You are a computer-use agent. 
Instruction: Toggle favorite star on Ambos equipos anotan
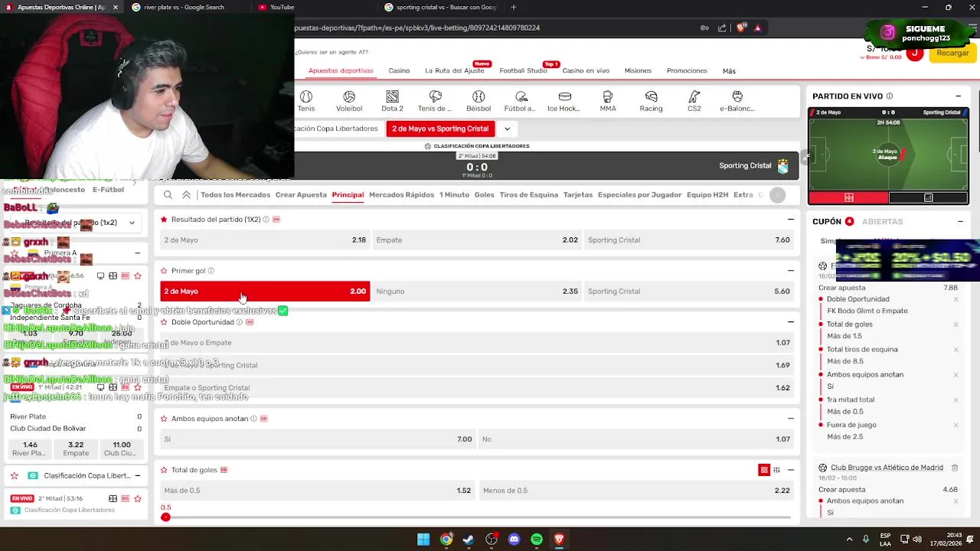click(164, 419)
